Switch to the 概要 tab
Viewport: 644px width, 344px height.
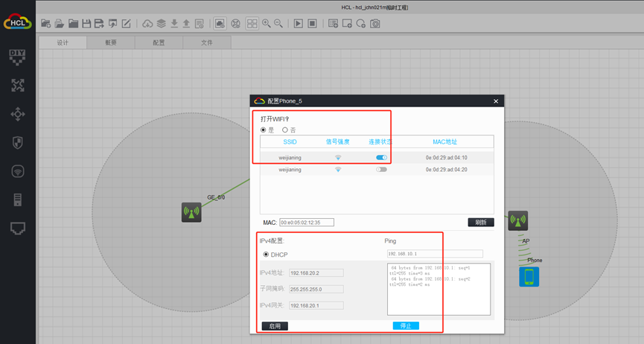point(111,42)
